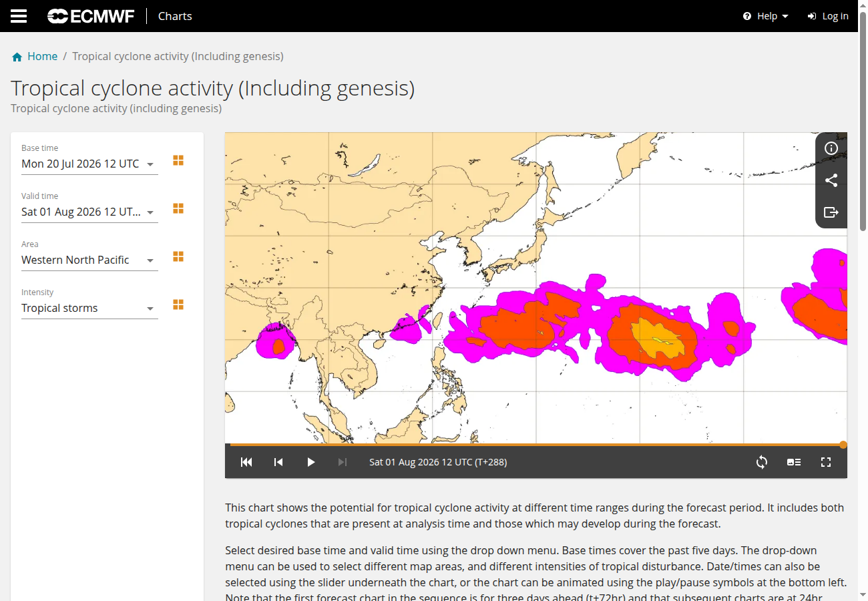Expand the Base time dropdown
Screen dimensions: 868x601
[89, 164]
